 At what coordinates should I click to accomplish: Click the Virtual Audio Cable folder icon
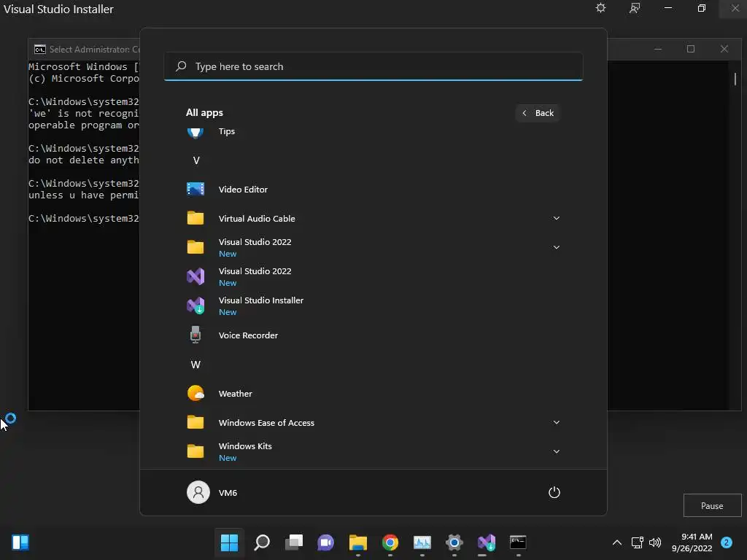click(x=196, y=218)
